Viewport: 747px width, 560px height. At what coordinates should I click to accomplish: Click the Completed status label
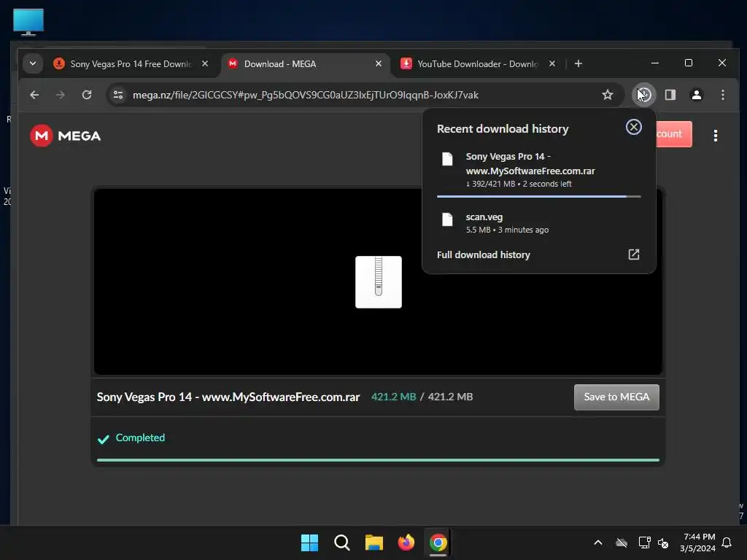pyautogui.click(x=140, y=437)
